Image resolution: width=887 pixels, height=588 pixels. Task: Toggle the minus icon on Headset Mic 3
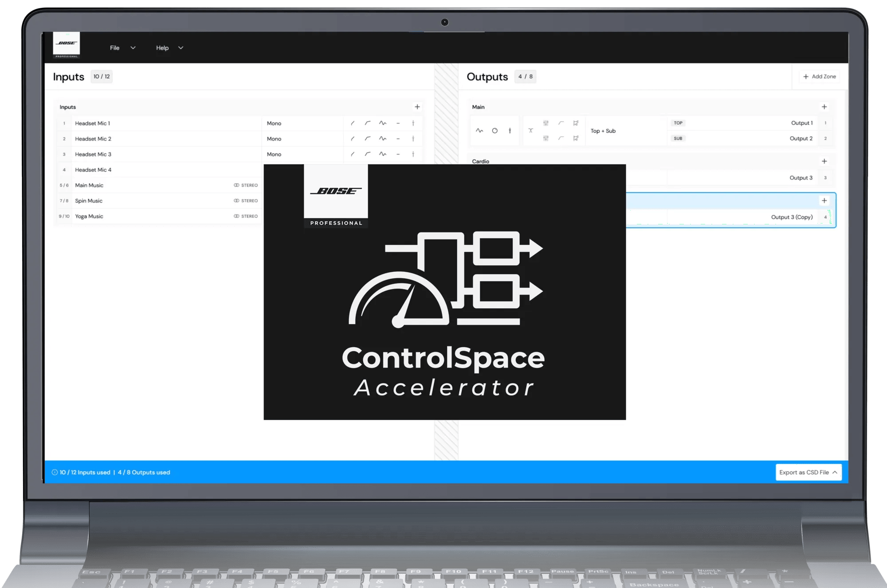[398, 154]
